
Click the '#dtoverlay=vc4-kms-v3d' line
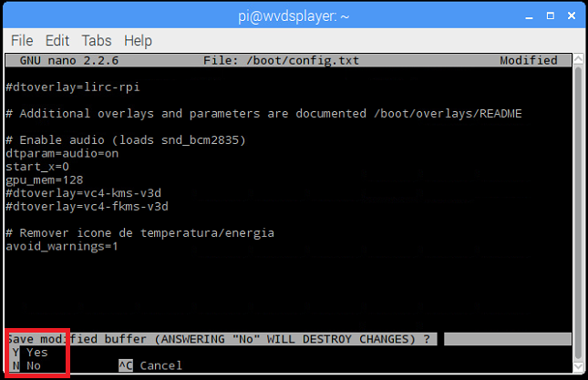click(83, 193)
